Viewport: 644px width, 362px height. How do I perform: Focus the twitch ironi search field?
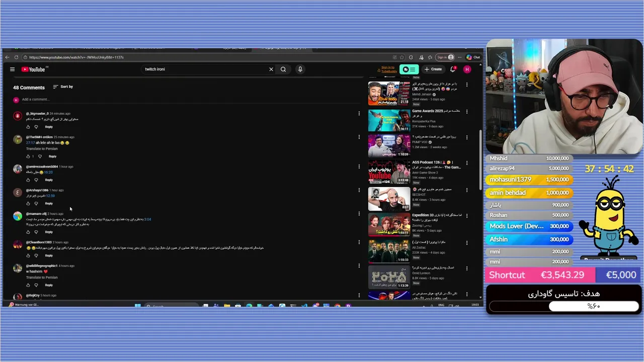point(205,69)
